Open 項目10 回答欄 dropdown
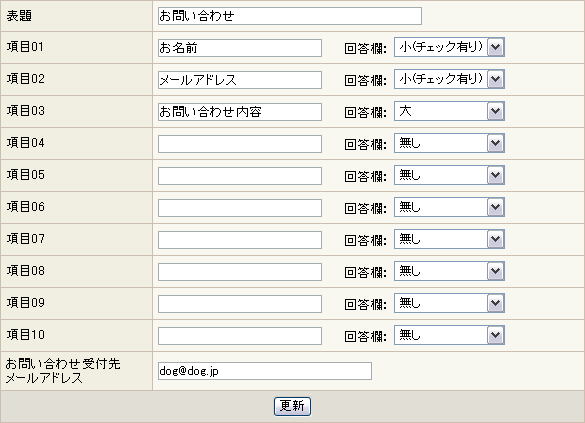Screen dimensions: 585x423 click(x=449, y=336)
